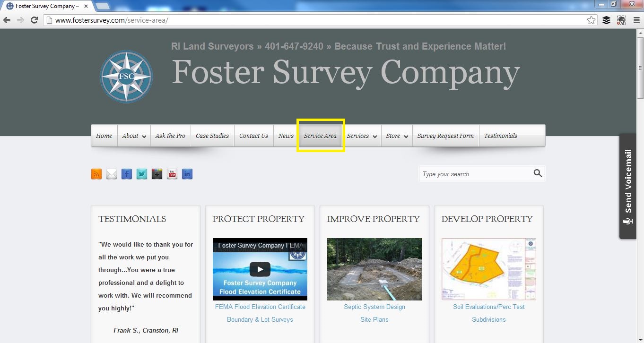Open the Chrome hamburger menu
644x343 pixels.
click(x=636, y=20)
